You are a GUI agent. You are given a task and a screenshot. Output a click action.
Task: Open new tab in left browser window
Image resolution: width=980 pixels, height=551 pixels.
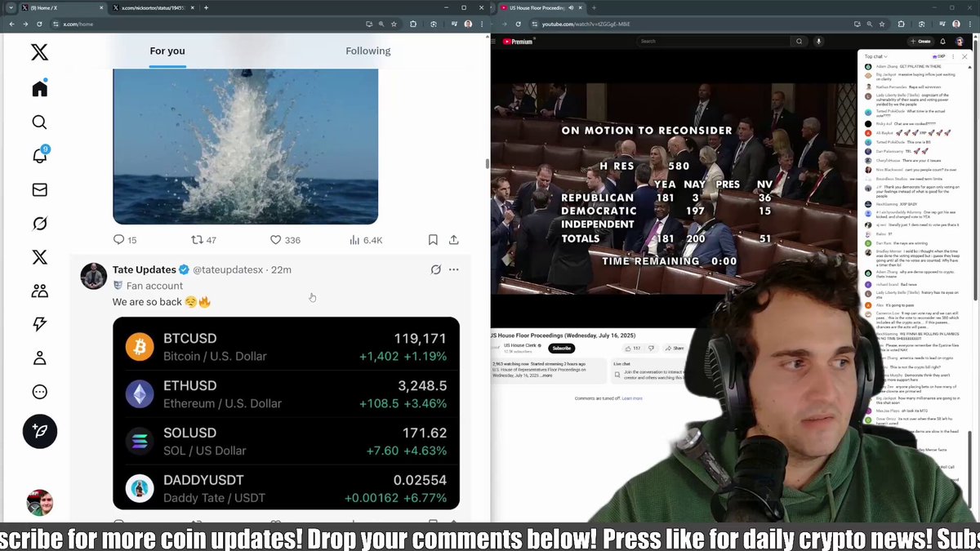click(x=207, y=7)
